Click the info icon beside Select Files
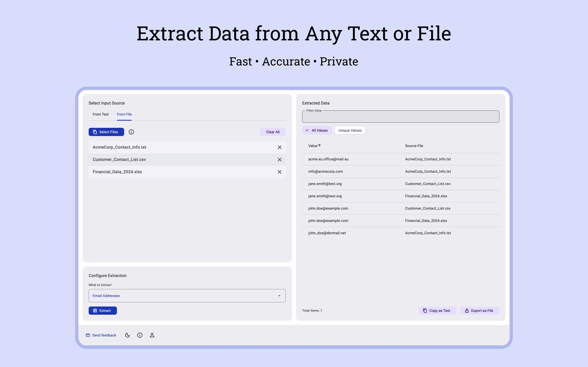588x367 pixels. point(131,132)
